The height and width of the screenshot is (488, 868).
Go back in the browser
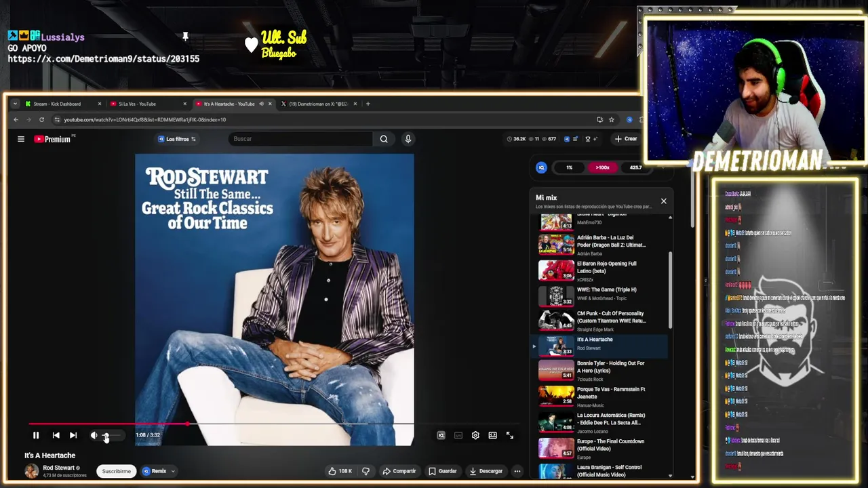point(16,120)
